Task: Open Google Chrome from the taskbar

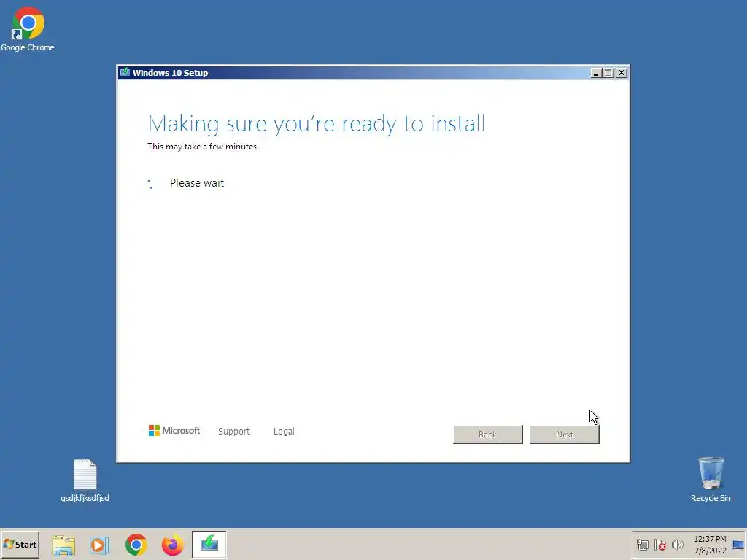Action: tap(136, 544)
